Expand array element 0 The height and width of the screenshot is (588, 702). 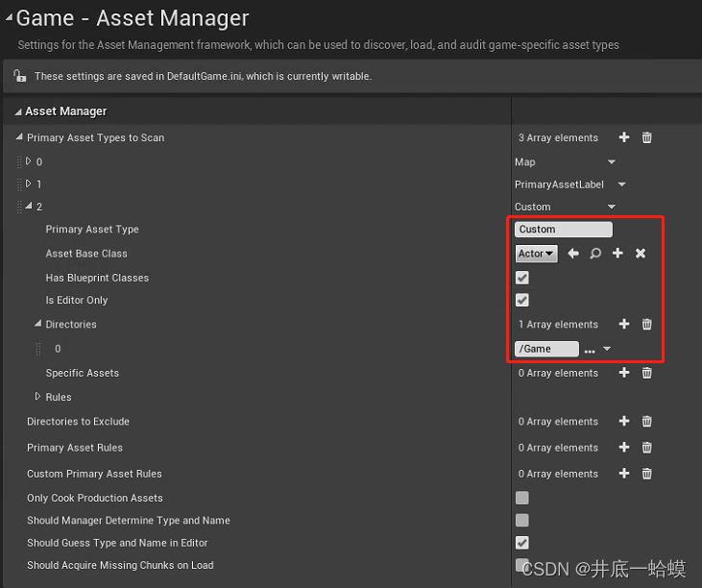tap(29, 160)
